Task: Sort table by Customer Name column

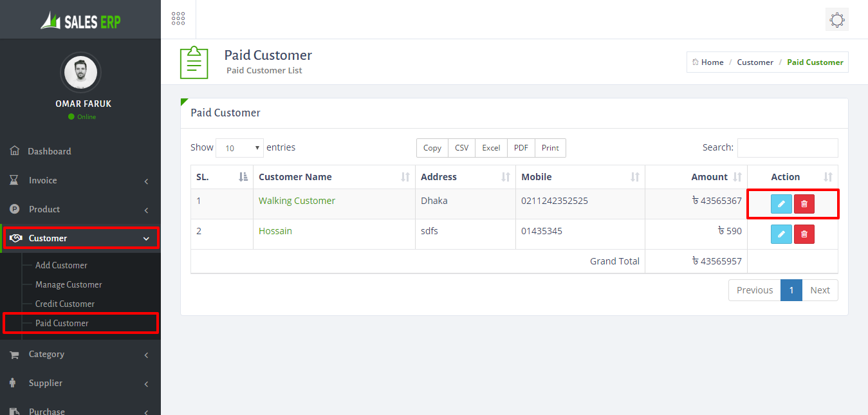Action: [x=334, y=177]
